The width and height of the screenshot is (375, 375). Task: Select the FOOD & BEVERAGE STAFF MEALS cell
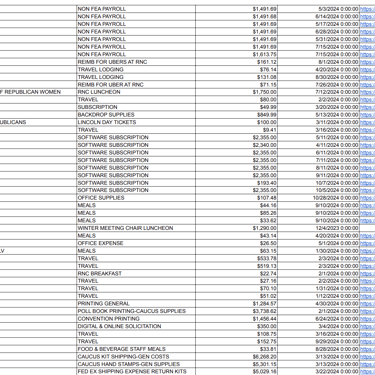[x=136, y=349]
